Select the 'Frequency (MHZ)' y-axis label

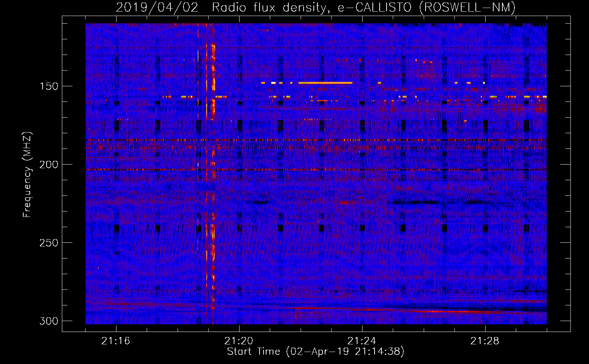click(x=27, y=175)
